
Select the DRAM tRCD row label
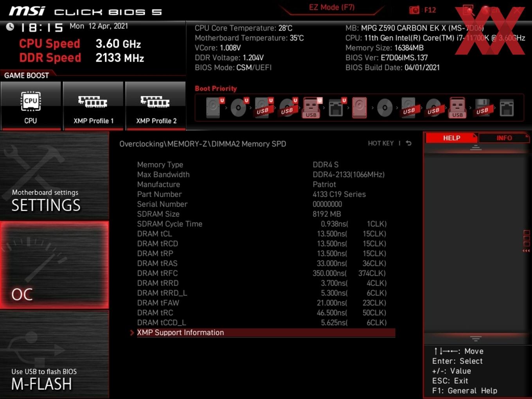(157, 243)
